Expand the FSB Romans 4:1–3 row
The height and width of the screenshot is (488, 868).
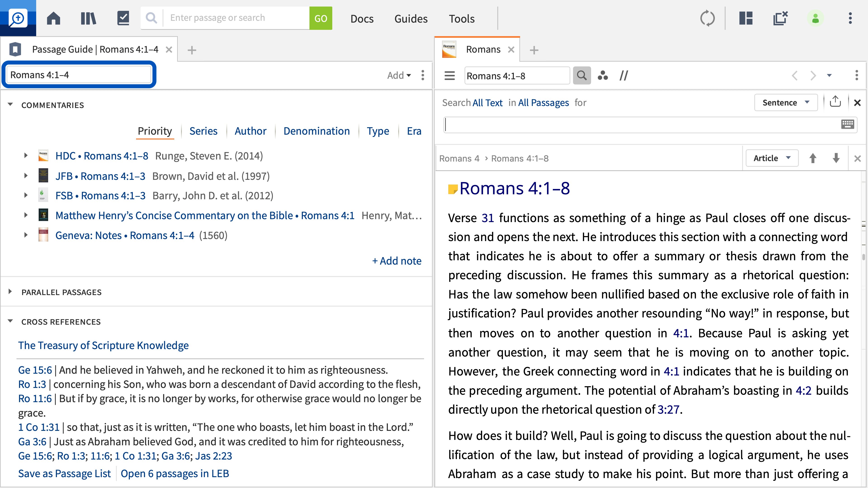(x=26, y=195)
